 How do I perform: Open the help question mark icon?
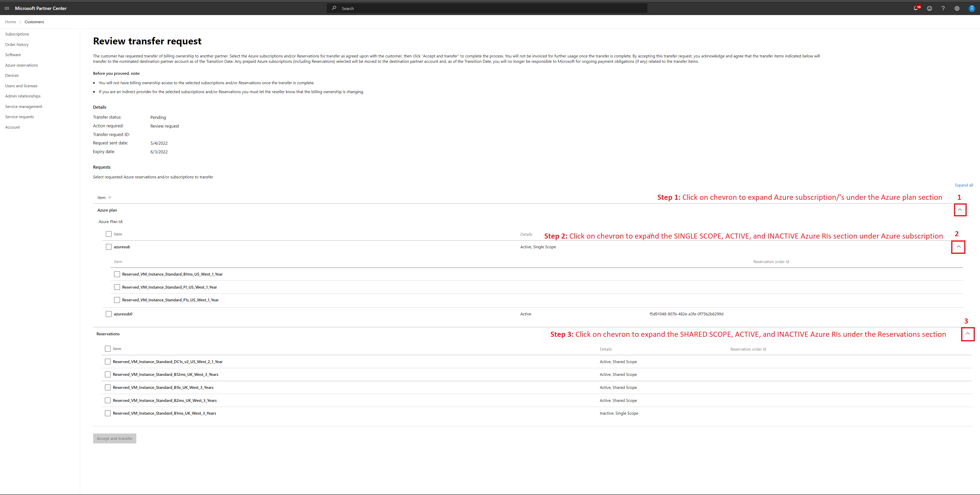(x=943, y=8)
